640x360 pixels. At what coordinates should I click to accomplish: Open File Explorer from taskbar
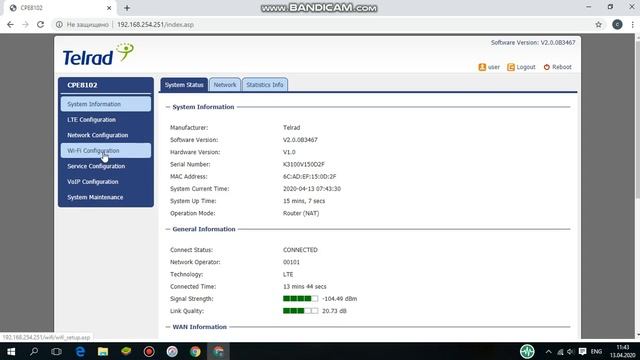[x=103, y=351]
